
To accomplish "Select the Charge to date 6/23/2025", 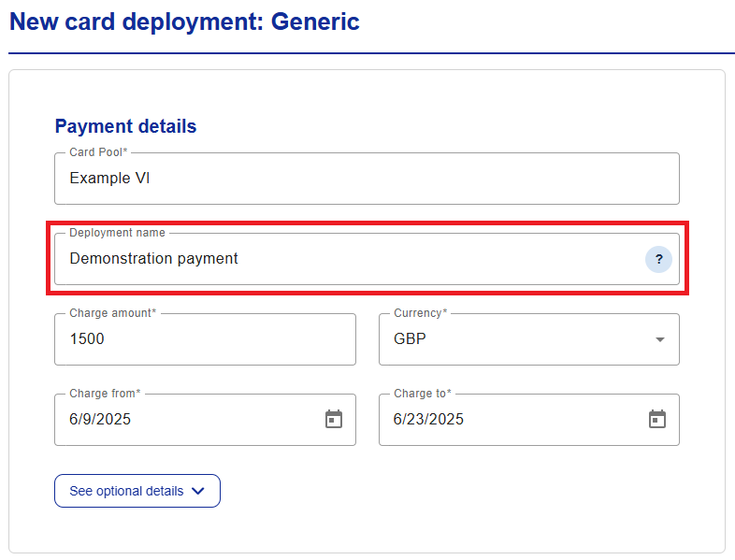I will tap(428, 419).
